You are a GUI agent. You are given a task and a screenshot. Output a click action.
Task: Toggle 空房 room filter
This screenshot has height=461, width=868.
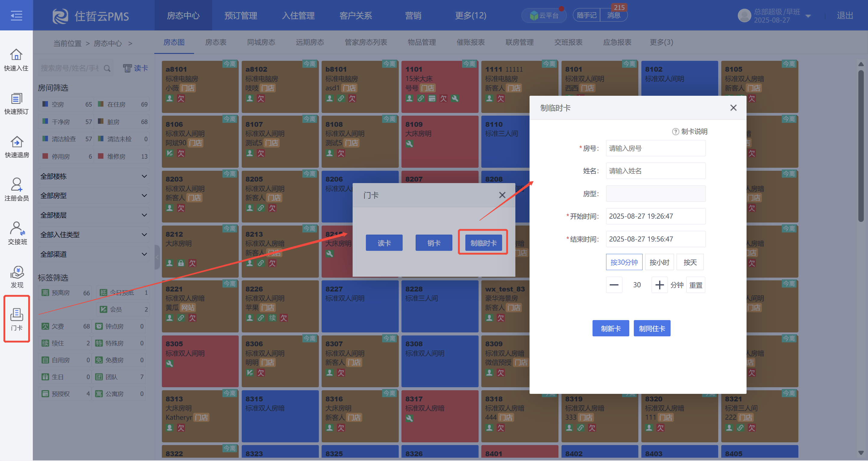click(x=66, y=104)
